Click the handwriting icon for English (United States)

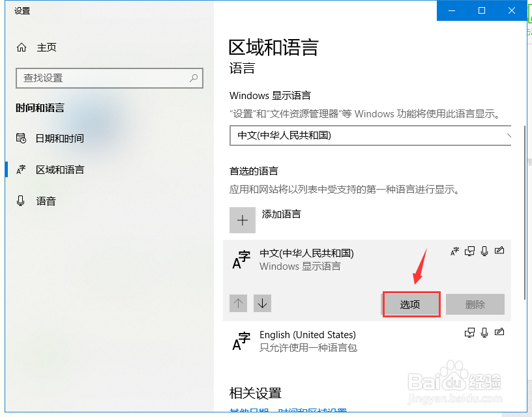coord(499,332)
